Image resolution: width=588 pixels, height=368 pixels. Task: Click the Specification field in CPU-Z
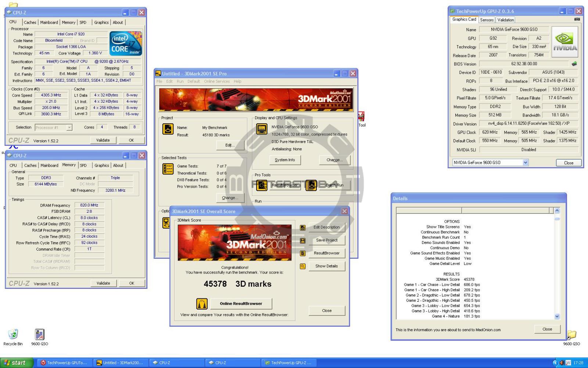pos(87,61)
